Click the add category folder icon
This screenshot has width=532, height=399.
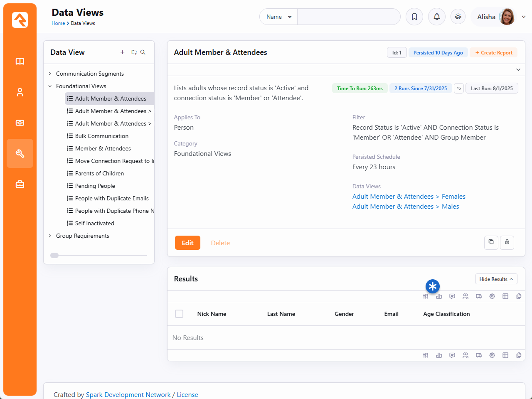[134, 52]
